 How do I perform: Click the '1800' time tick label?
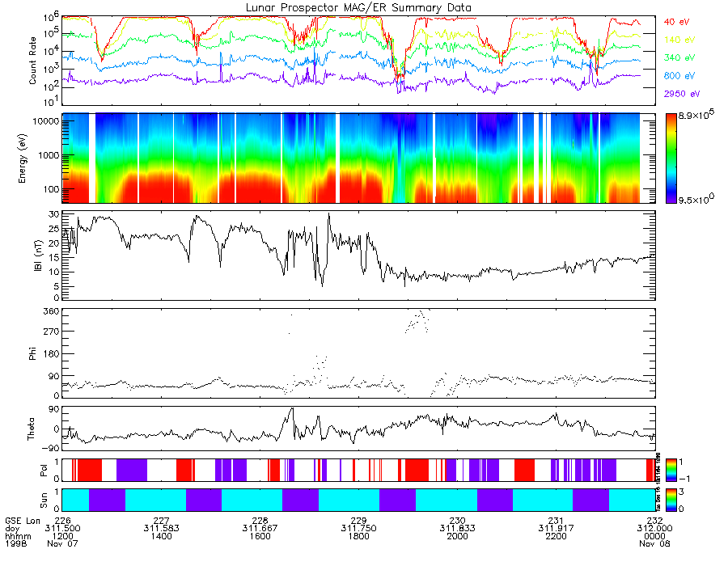pos(359,536)
